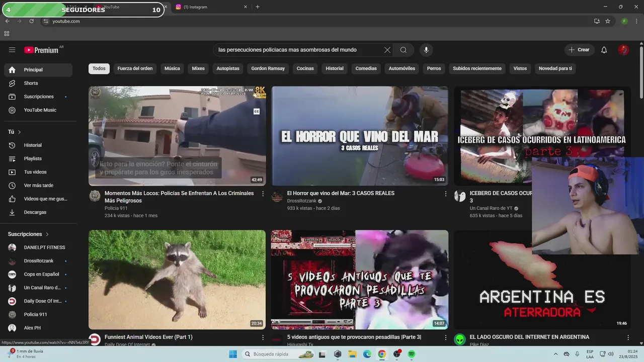Play the raccoon Funniest Animal Videos thumbnail
Screen dimensions: 644x362
[x=177, y=280]
